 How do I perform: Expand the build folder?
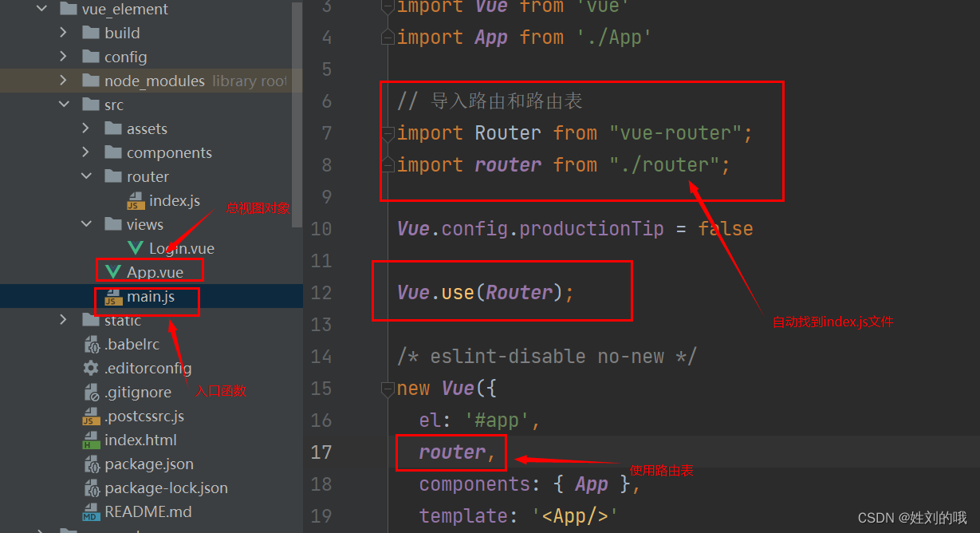tap(65, 33)
